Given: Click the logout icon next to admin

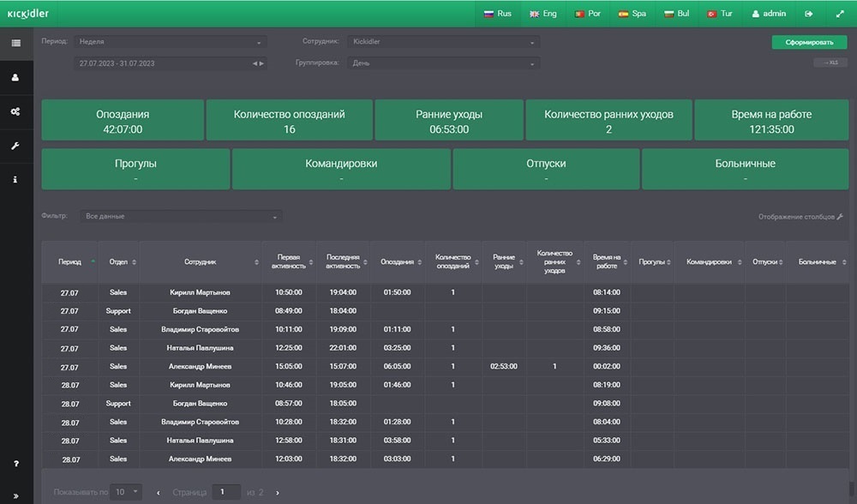Looking at the screenshot, I should [x=808, y=14].
